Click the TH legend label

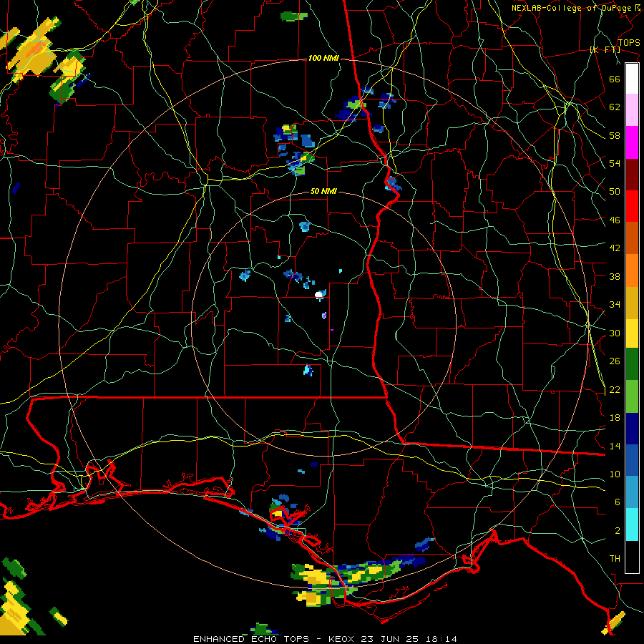[615, 558]
